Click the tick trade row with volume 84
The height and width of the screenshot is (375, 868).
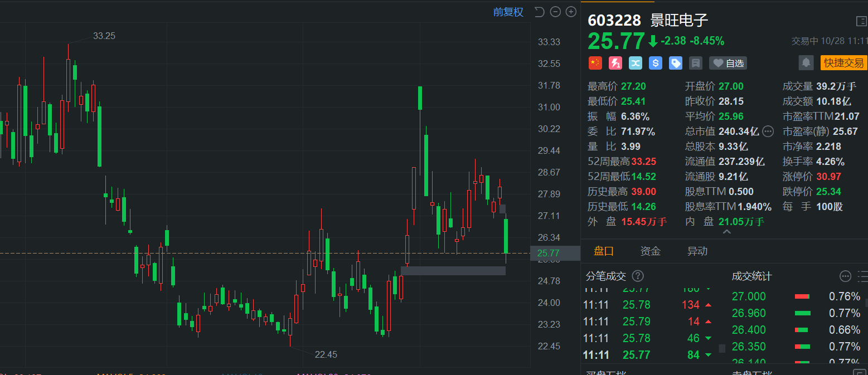point(648,355)
